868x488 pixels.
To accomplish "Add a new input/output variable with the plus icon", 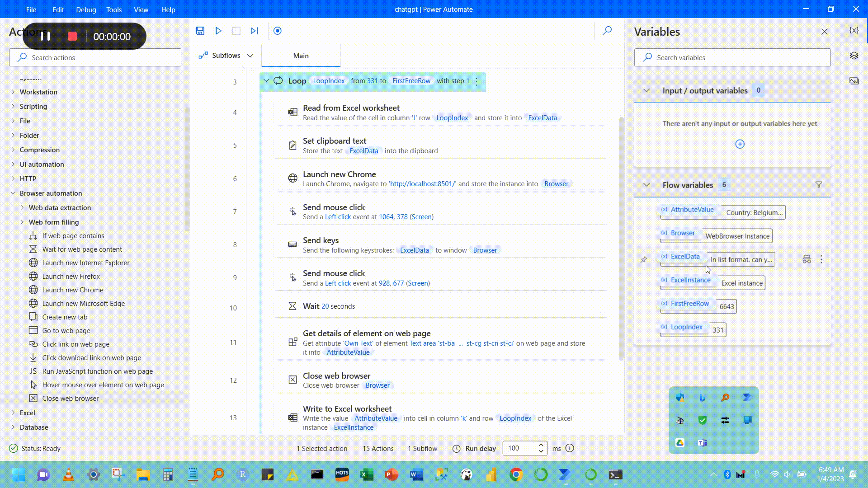I will click(740, 144).
